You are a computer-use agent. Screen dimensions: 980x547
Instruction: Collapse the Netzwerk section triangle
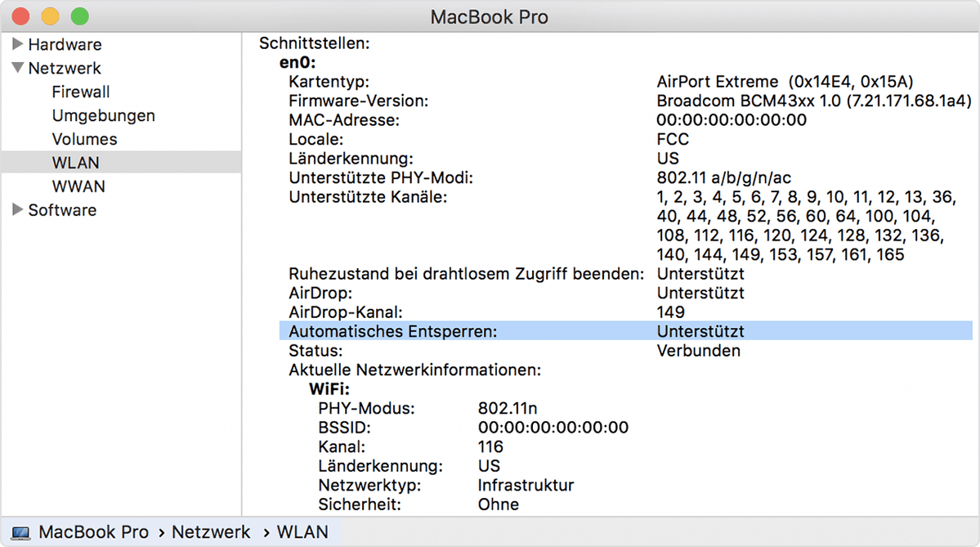pos(17,69)
